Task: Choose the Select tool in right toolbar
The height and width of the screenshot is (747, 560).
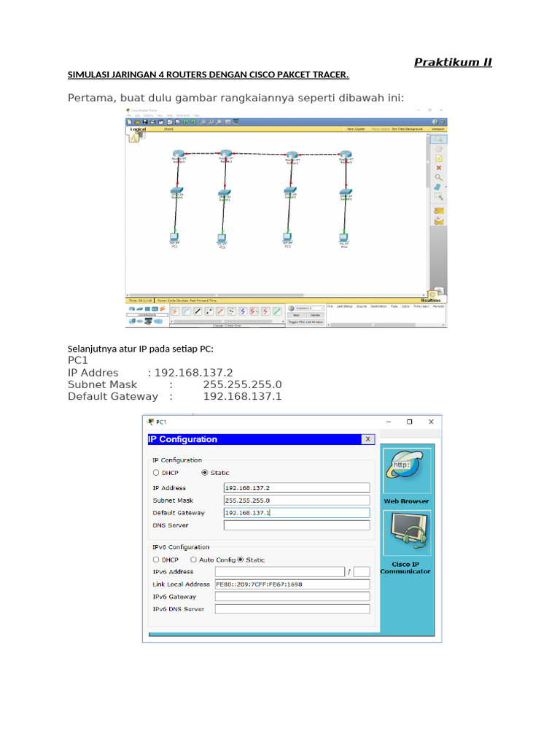Action: [x=438, y=139]
